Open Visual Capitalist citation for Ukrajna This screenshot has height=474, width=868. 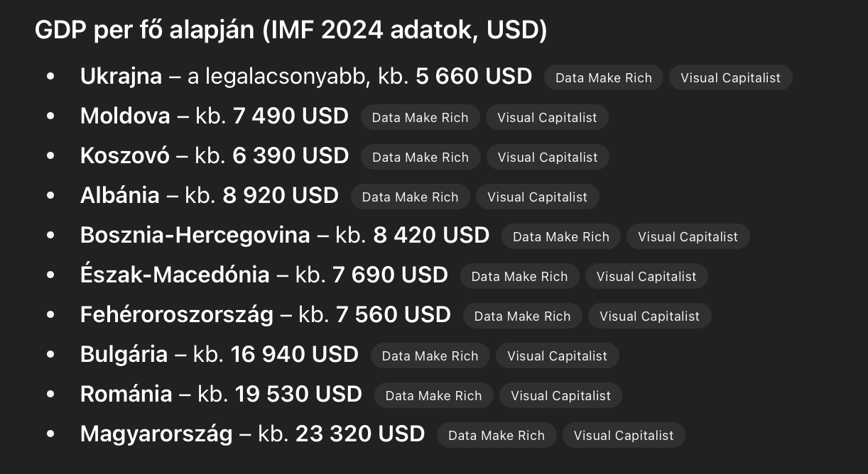(x=731, y=78)
